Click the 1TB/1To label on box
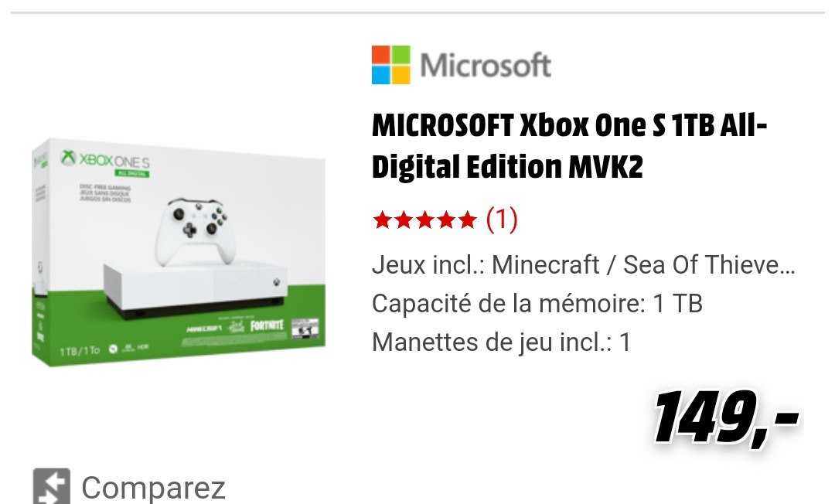This screenshot has width=835, height=504. click(x=80, y=351)
